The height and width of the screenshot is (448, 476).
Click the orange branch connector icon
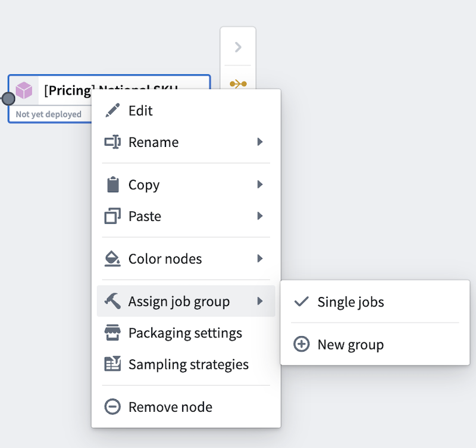(239, 83)
